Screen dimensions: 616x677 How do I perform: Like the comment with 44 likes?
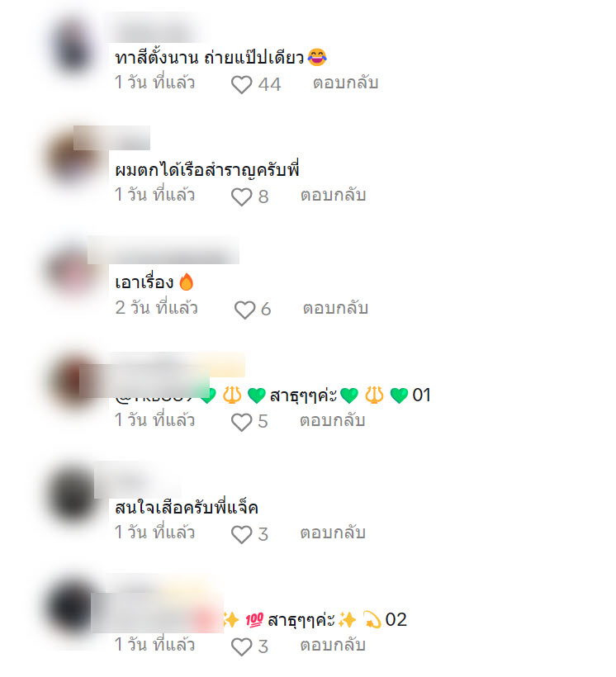click(x=241, y=84)
